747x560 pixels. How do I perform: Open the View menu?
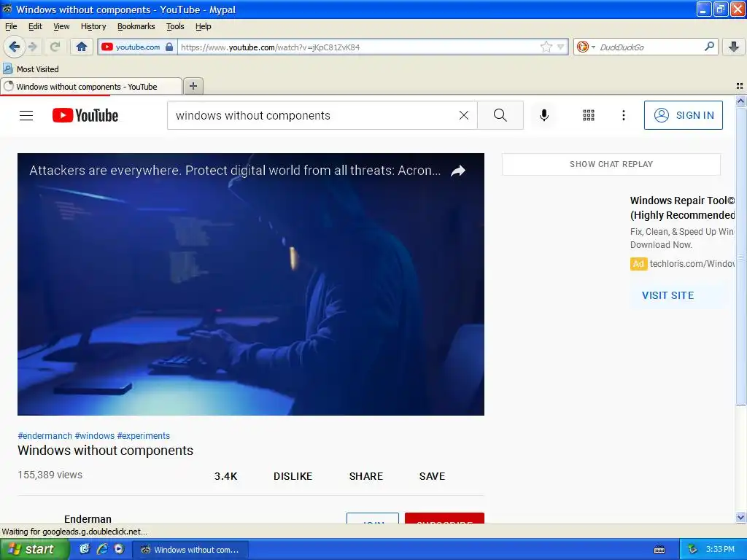[x=61, y=26]
